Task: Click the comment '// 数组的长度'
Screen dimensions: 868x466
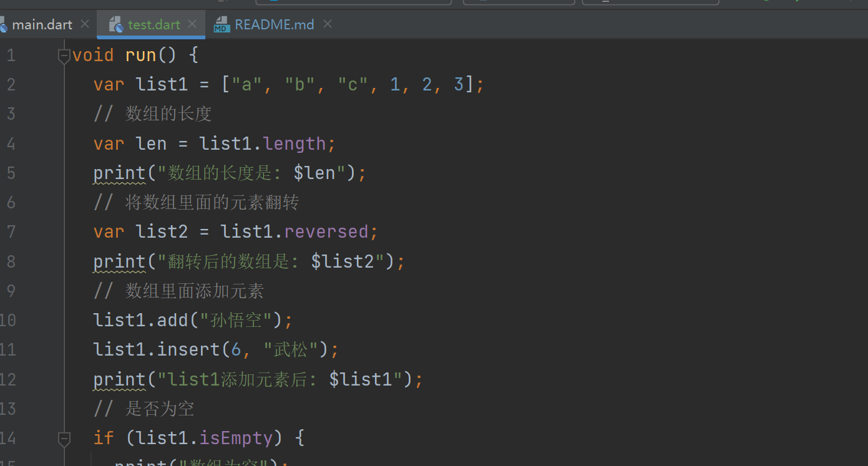Action: click(152, 114)
